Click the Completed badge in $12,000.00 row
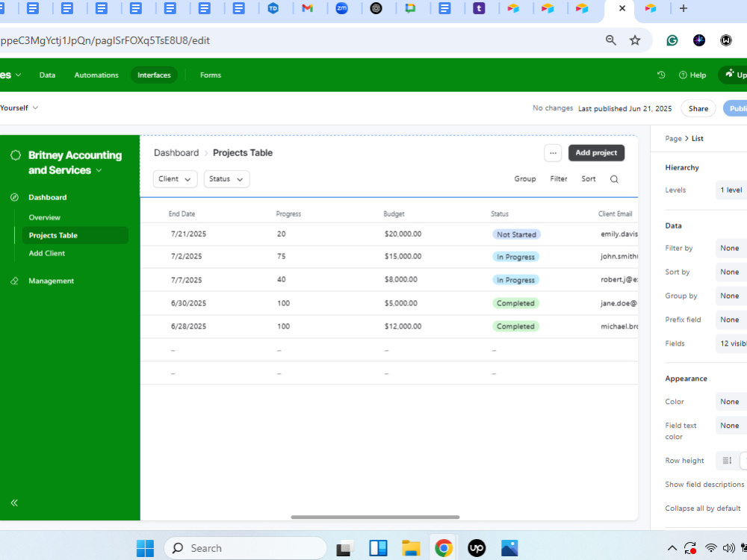The height and width of the screenshot is (560, 747). coord(515,327)
